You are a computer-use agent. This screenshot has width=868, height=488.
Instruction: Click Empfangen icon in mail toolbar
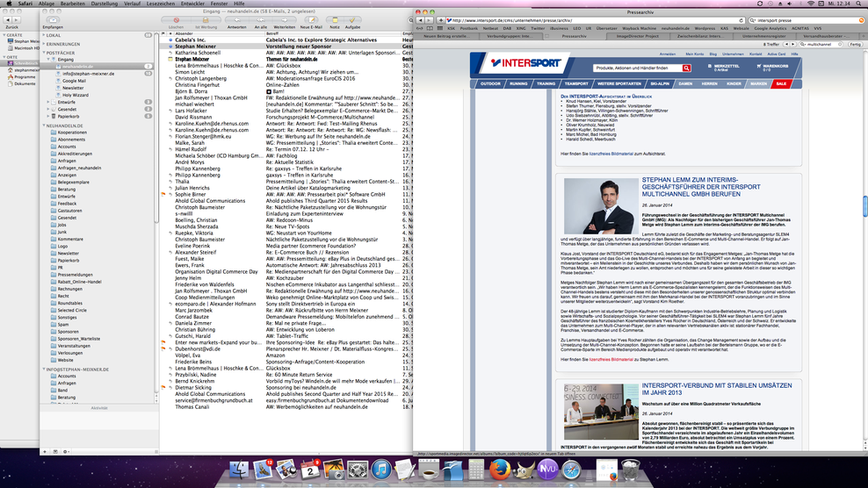pyautogui.click(x=53, y=20)
